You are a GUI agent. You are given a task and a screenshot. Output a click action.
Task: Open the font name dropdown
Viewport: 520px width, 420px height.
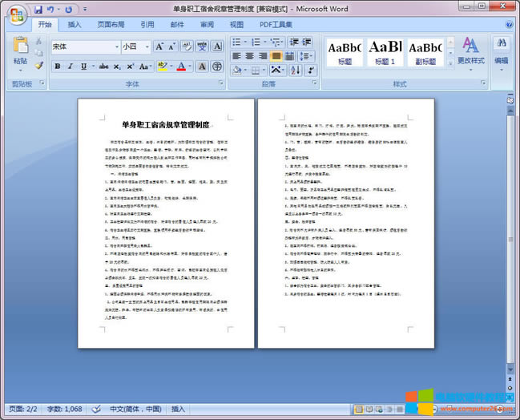click(x=115, y=46)
